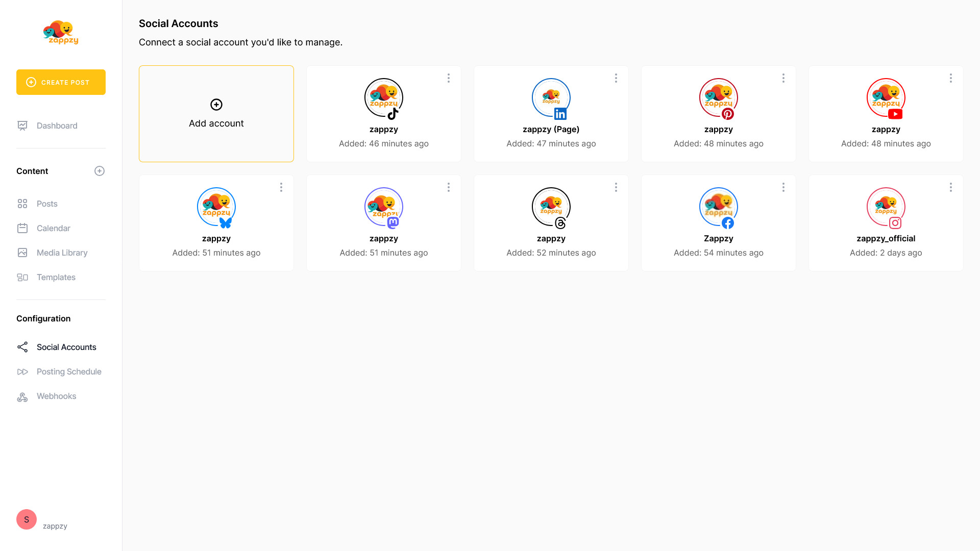Click 'Added: 46 minutes ago' text

tap(384, 143)
